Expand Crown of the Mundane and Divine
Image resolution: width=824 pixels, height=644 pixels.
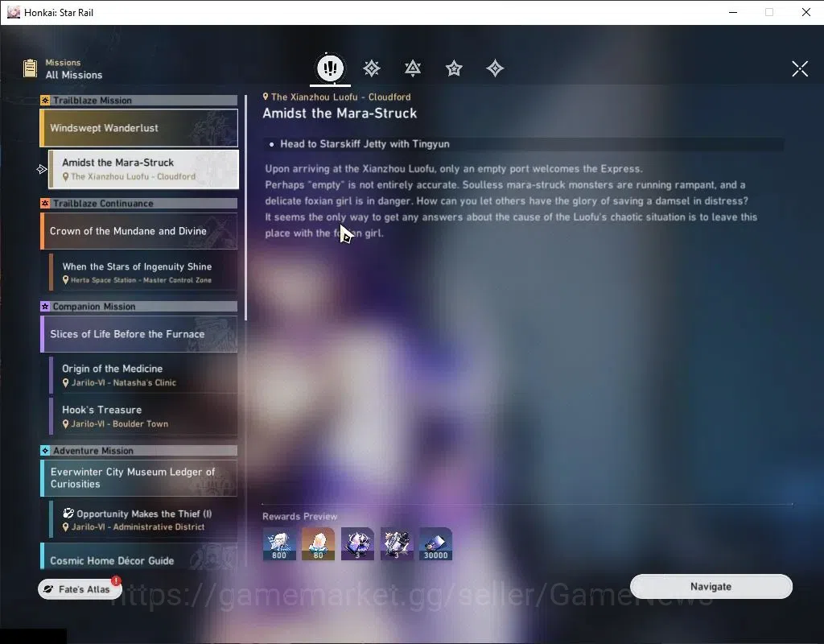pos(138,231)
